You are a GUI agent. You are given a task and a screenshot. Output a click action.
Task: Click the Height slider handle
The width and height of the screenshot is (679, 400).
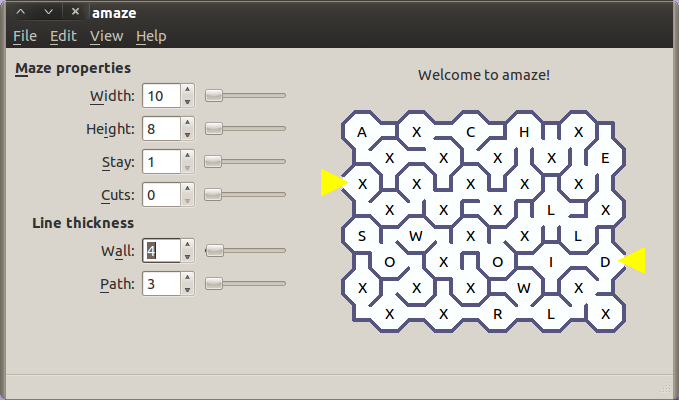(213, 129)
